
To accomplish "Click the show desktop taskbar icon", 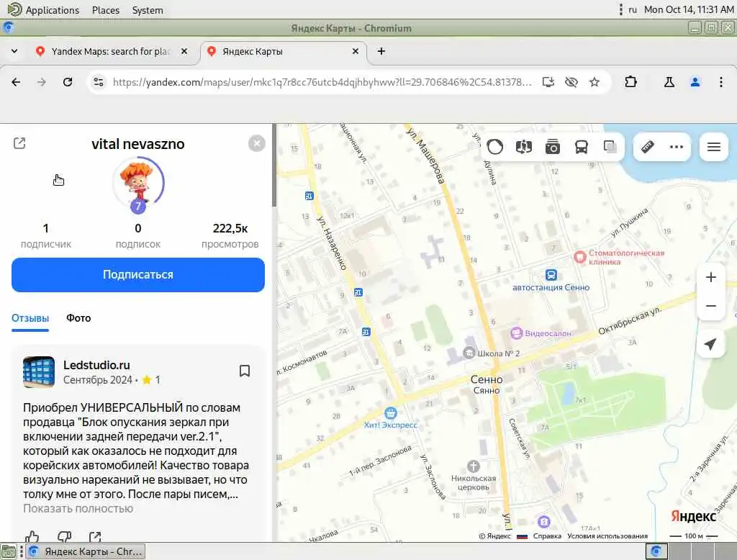I will pos(9,551).
